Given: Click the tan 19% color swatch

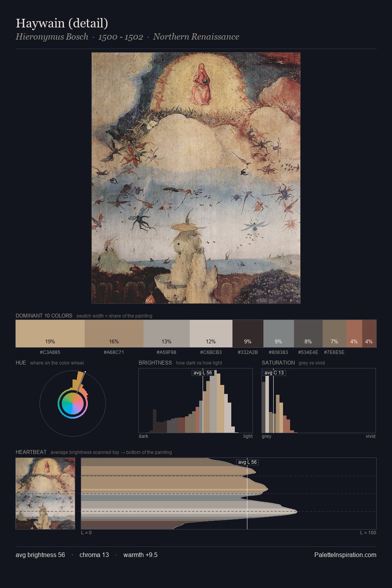Looking at the screenshot, I should pyautogui.click(x=50, y=334).
